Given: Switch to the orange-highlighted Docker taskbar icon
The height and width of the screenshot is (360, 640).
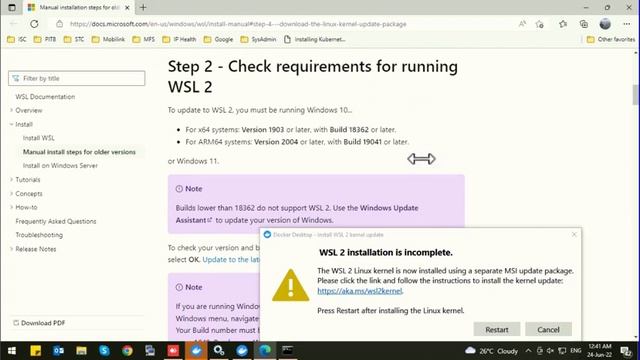Looking at the screenshot, I should point(196,351).
